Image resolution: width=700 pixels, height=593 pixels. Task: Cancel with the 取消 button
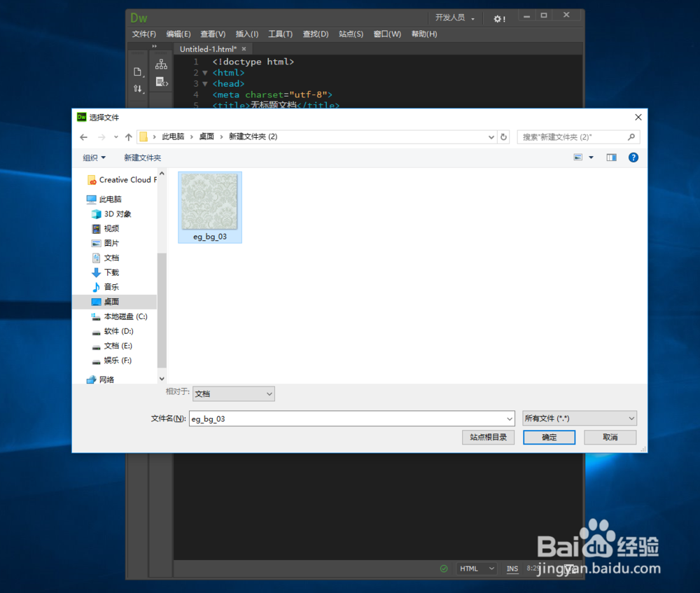[610, 437]
